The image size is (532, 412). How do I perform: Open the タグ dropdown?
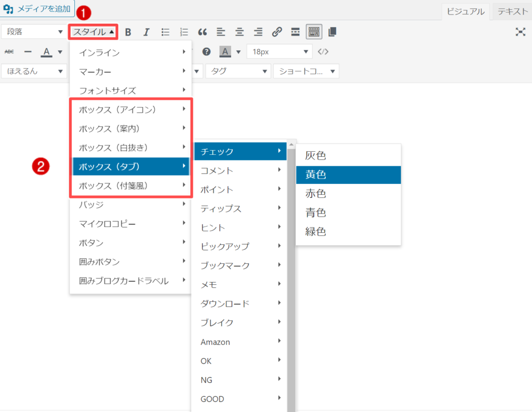pos(238,71)
